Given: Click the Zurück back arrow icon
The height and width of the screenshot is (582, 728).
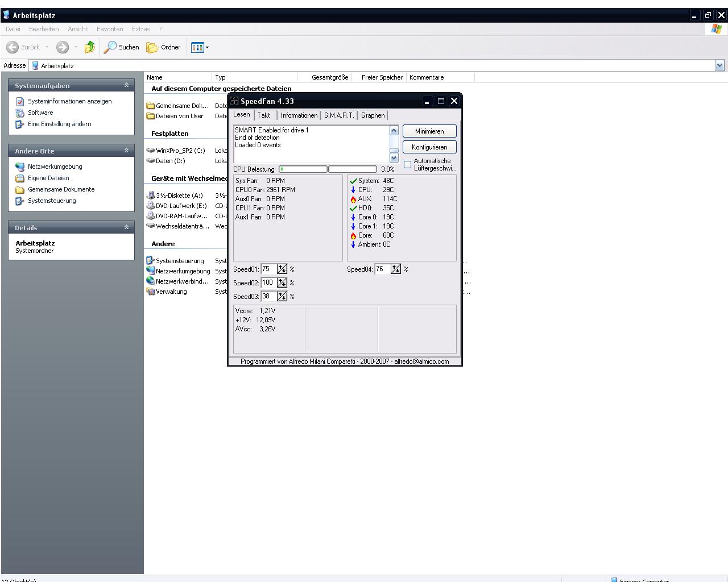Looking at the screenshot, I should point(13,47).
